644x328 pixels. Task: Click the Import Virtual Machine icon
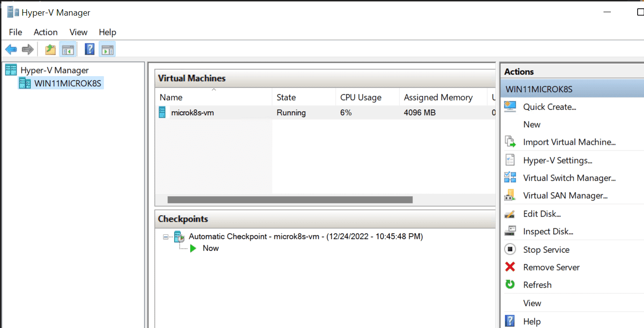pos(510,142)
